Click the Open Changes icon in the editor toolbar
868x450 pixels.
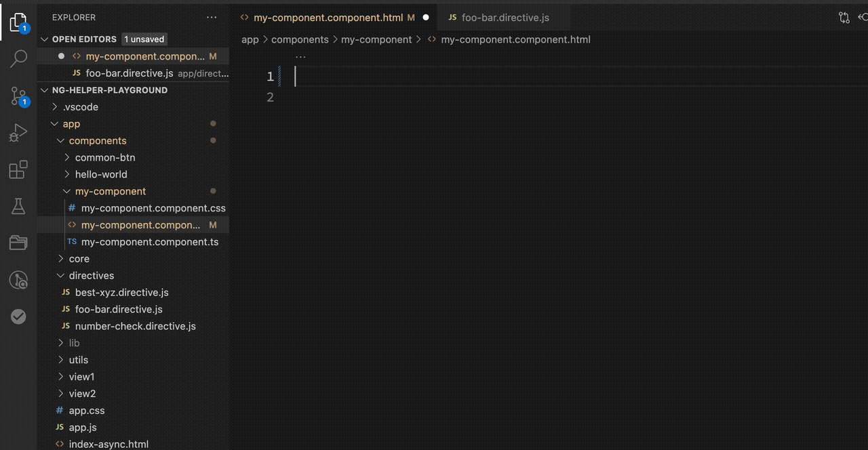coord(844,18)
